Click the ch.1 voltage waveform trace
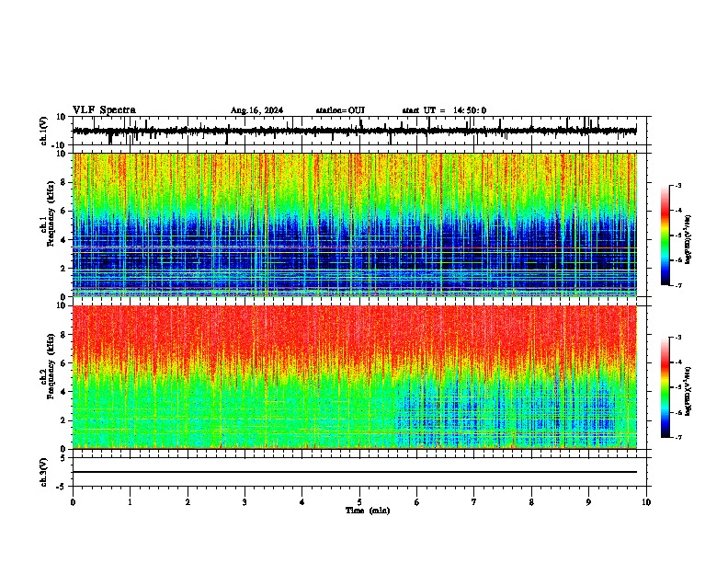 coord(355,132)
